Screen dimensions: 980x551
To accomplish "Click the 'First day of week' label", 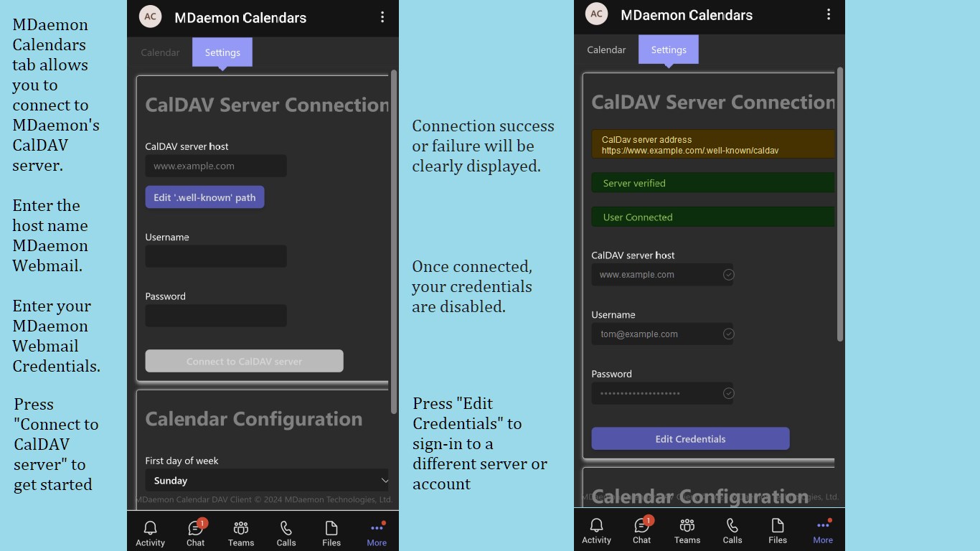I will 182,461.
